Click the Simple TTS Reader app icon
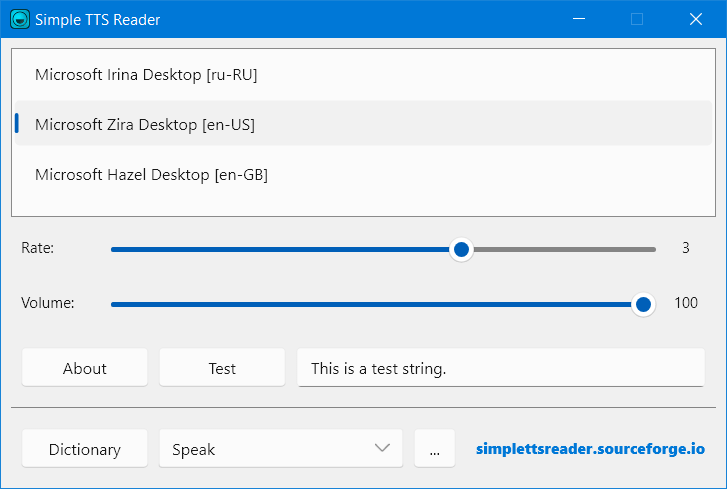 (19, 19)
